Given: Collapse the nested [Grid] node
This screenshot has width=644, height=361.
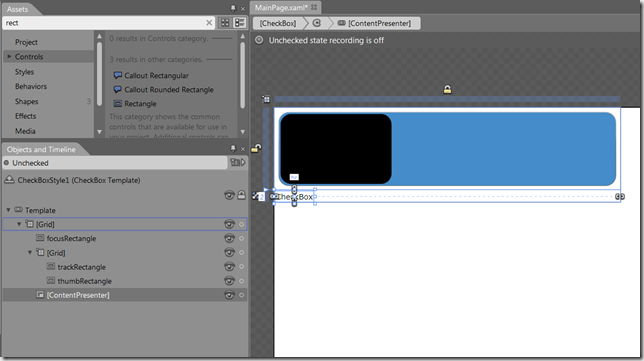Looking at the screenshot, I should 30,253.
